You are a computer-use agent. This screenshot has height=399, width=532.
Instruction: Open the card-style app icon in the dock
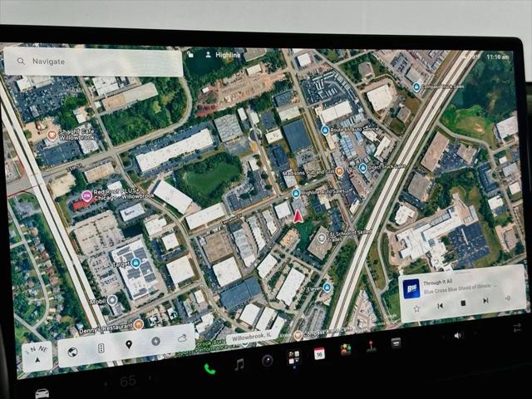[396, 343]
